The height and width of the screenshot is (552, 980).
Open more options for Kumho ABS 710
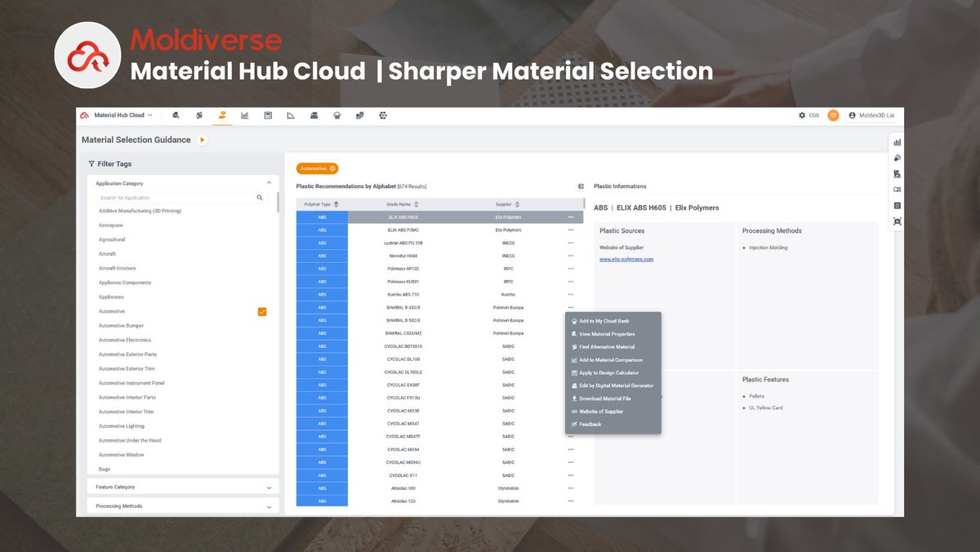click(571, 295)
